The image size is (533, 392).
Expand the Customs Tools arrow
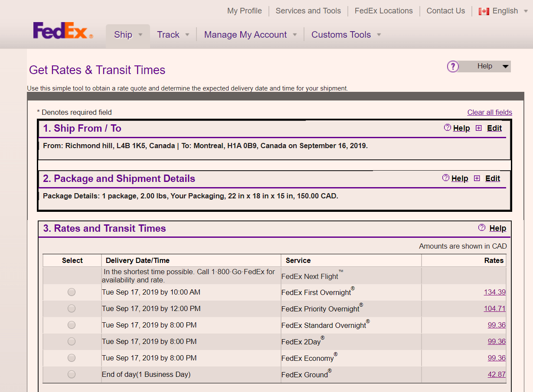click(x=379, y=35)
